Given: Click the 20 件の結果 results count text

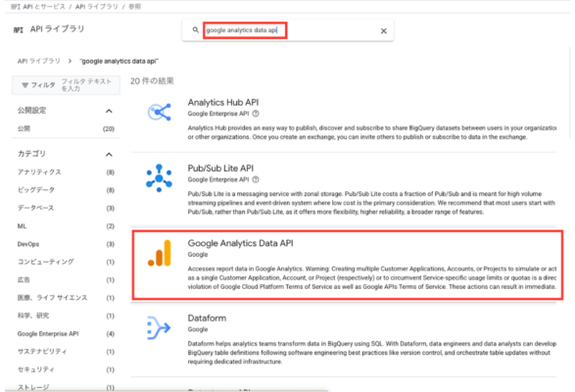Looking at the screenshot, I should (x=152, y=80).
